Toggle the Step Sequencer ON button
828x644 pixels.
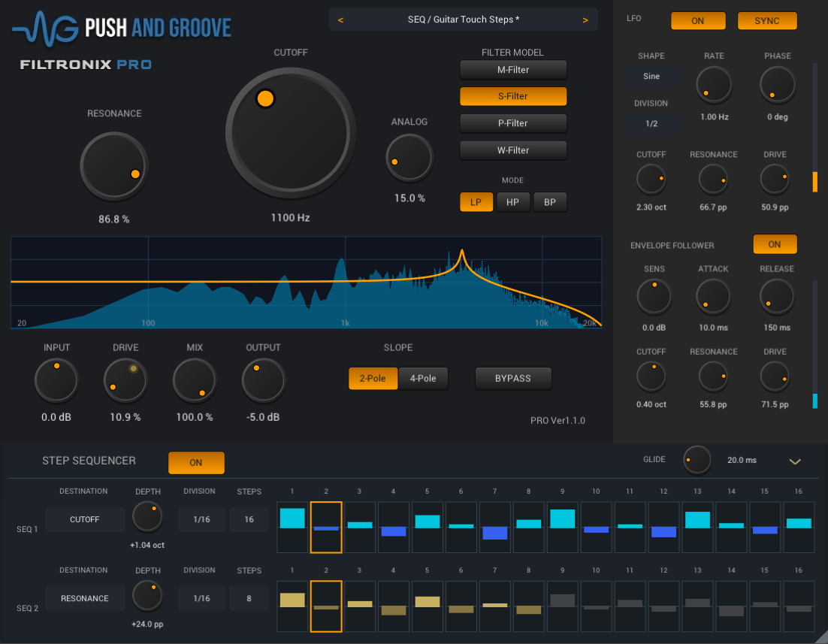point(196,463)
